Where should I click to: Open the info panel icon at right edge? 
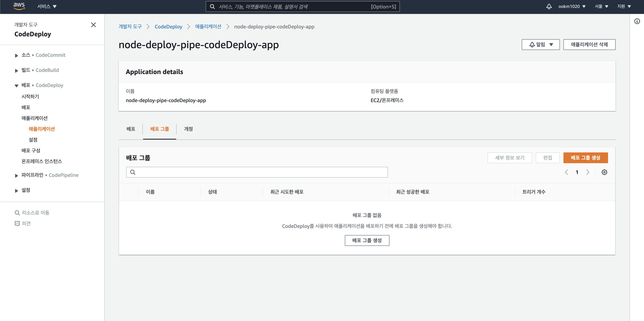pos(637,21)
